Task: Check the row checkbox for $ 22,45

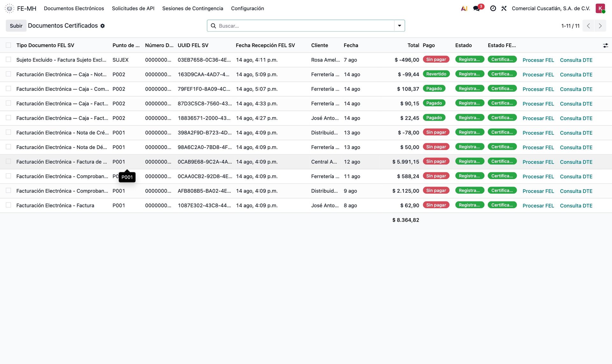Action: click(8, 118)
